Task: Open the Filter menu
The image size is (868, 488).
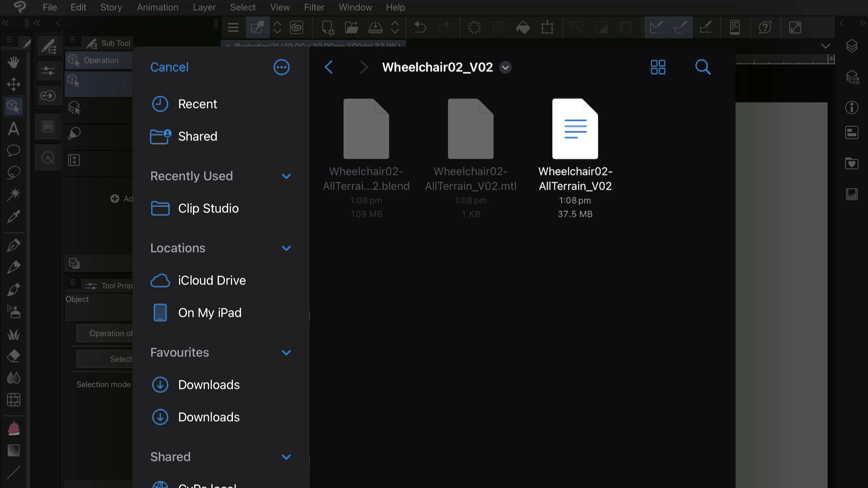Action: click(x=314, y=7)
